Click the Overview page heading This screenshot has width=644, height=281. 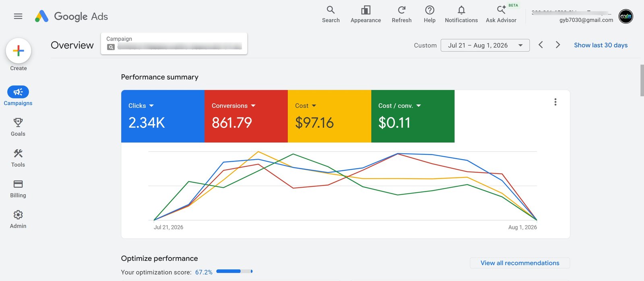72,45
